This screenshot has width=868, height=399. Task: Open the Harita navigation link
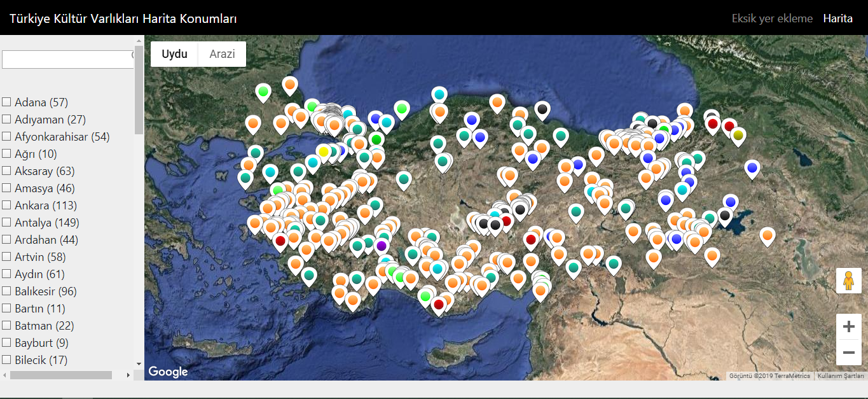(837, 18)
